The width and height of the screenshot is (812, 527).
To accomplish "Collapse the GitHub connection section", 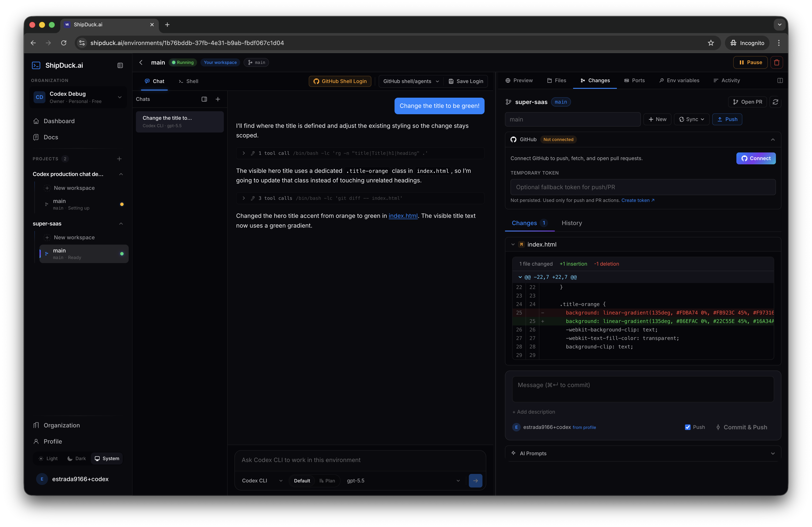I will click(x=773, y=139).
